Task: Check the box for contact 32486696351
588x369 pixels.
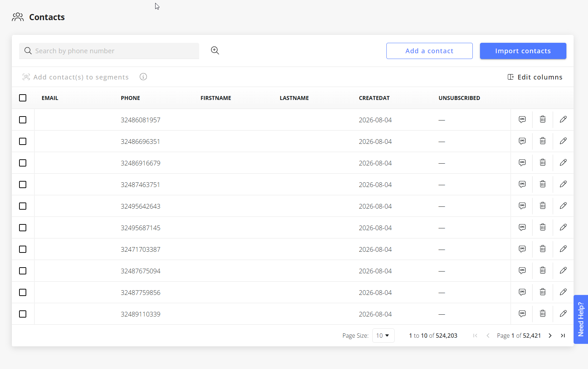Action: 23,141
